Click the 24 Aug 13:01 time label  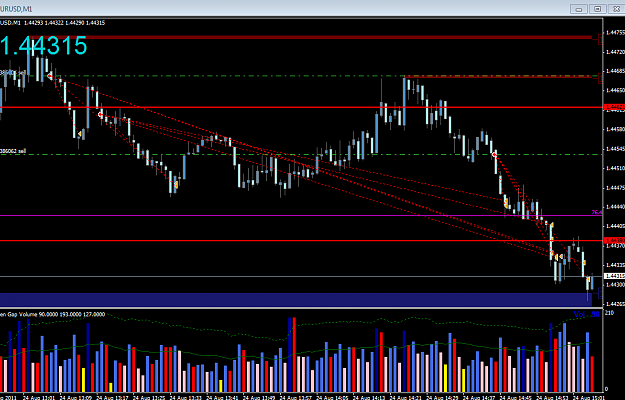coord(39,397)
